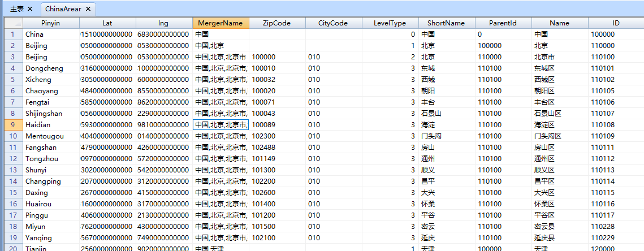This screenshot has height=251, width=644.
Task: Click the ID cell '110229'
Action: pos(616,238)
